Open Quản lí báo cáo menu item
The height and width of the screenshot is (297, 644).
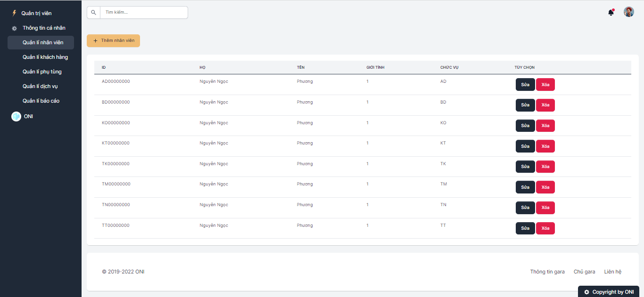[x=41, y=101]
